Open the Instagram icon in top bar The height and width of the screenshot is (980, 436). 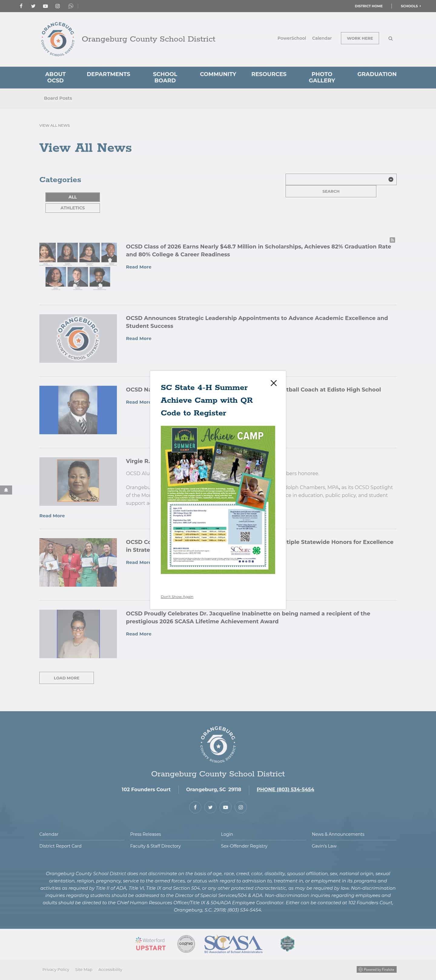coord(58,6)
